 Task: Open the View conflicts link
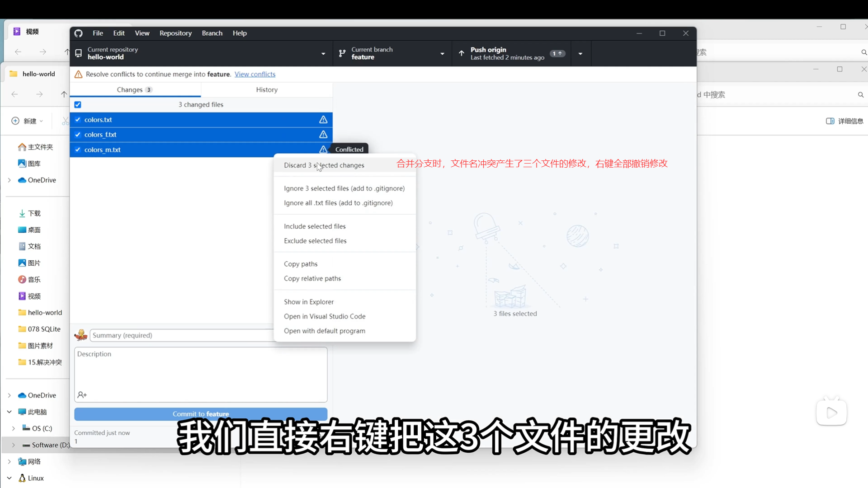pos(255,74)
